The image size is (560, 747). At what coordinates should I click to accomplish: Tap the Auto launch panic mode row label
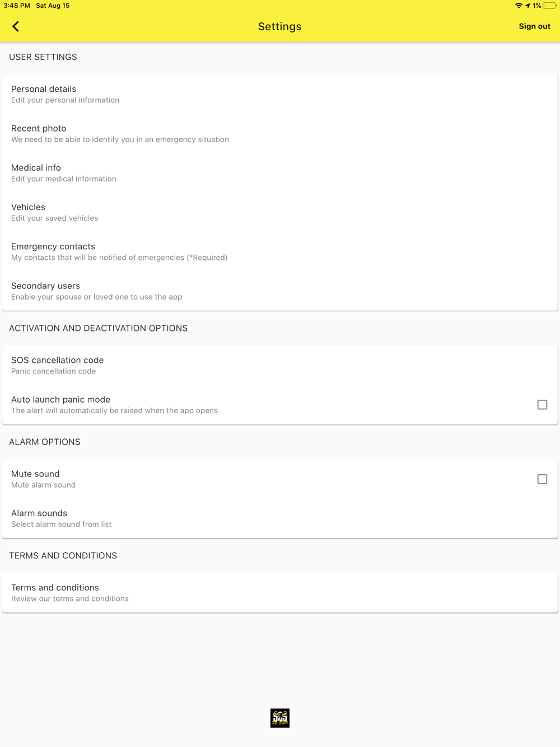pos(60,399)
